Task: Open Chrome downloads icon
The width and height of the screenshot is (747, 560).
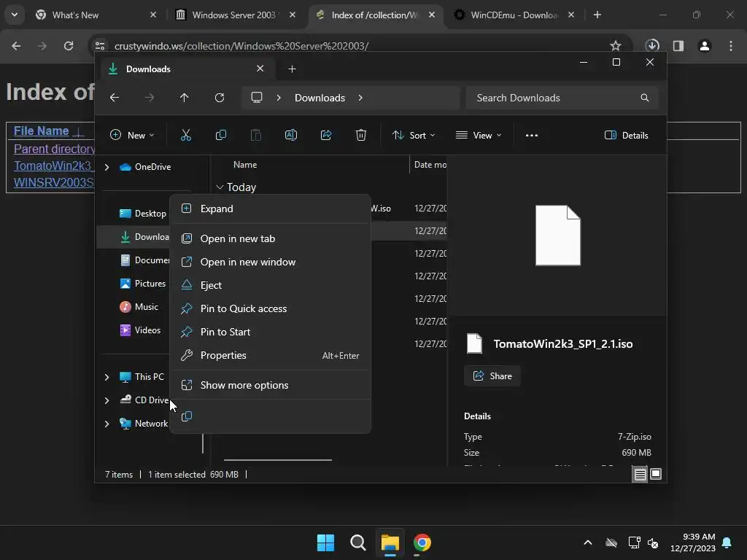Action: pyautogui.click(x=652, y=46)
